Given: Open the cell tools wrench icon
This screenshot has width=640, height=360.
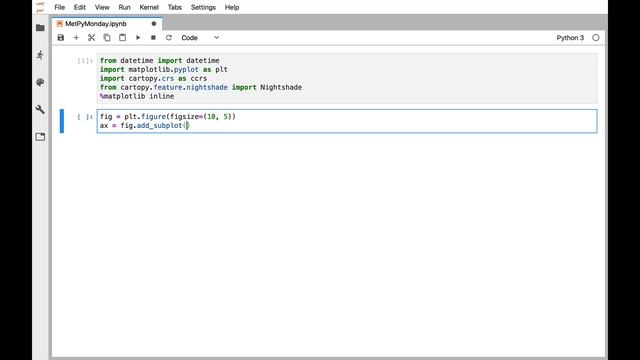Looking at the screenshot, I should click(40, 109).
